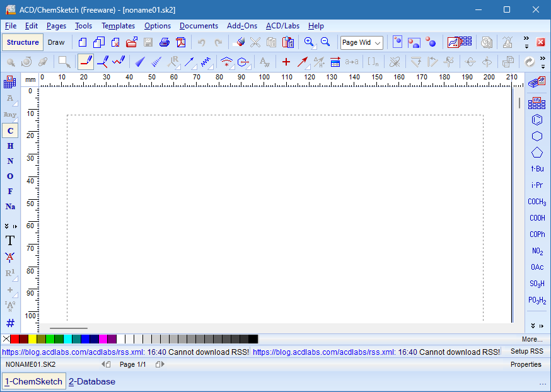Select the Sodium atom Na button
The image size is (551, 392).
point(10,207)
